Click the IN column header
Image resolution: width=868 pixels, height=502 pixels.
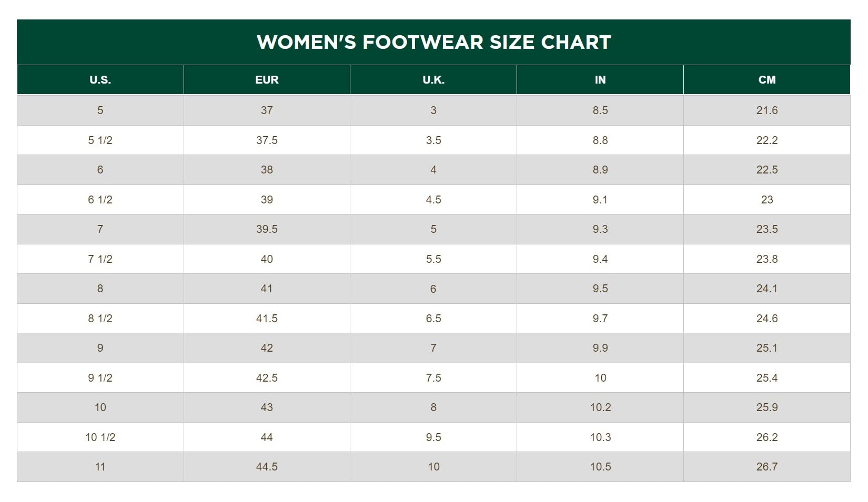pos(600,80)
